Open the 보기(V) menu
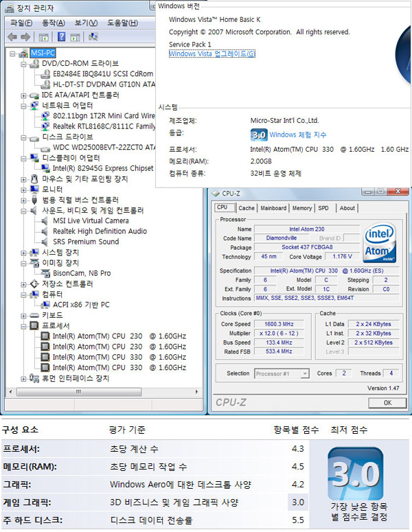This screenshot has width=412, height=532. tap(86, 23)
